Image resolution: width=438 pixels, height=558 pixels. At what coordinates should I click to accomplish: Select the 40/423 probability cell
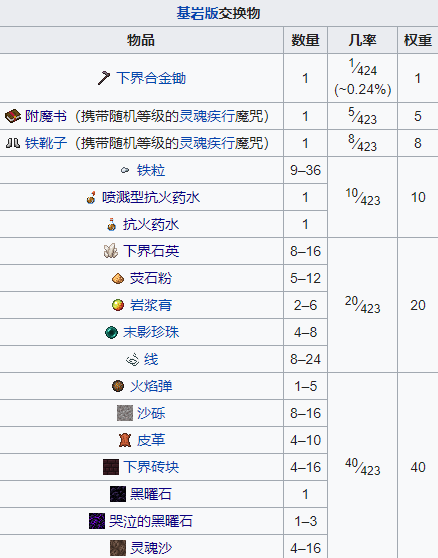click(362, 466)
